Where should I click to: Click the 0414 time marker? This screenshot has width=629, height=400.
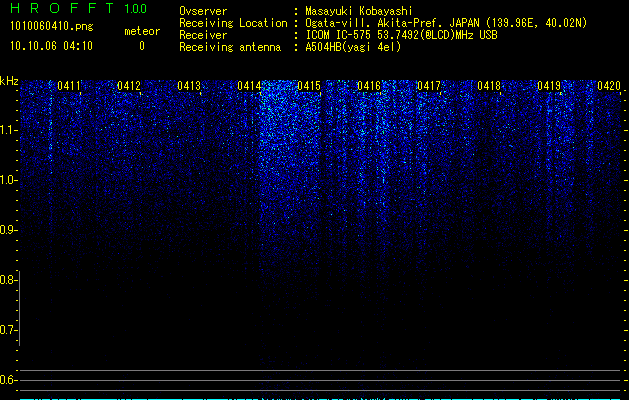pos(249,86)
